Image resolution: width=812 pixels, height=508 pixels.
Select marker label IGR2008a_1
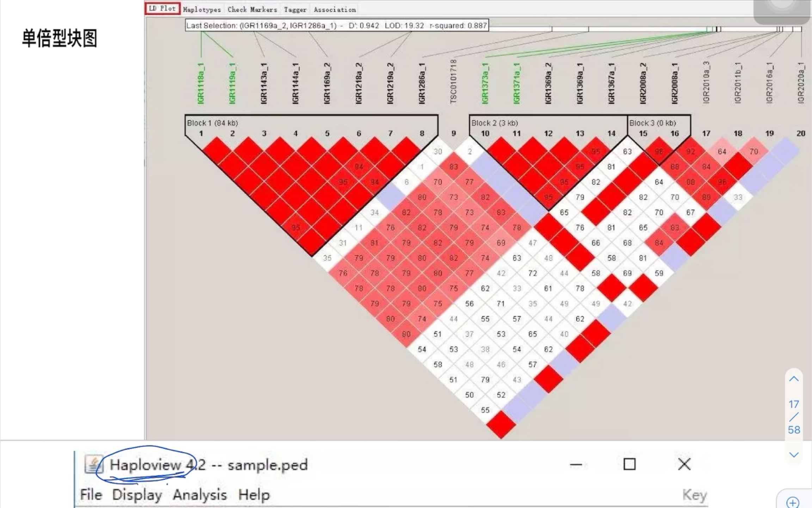(x=675, y=84)
